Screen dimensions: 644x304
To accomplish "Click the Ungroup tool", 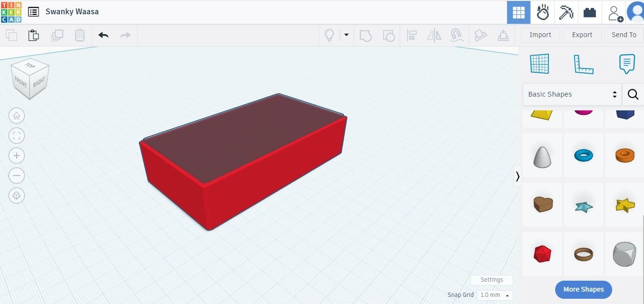I will pos(389,35).
